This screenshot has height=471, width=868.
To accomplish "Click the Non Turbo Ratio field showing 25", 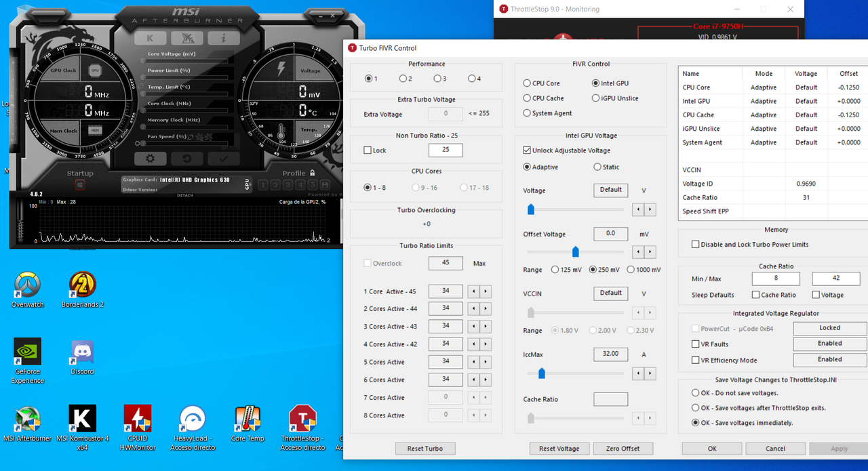I will tap(446, 150).
